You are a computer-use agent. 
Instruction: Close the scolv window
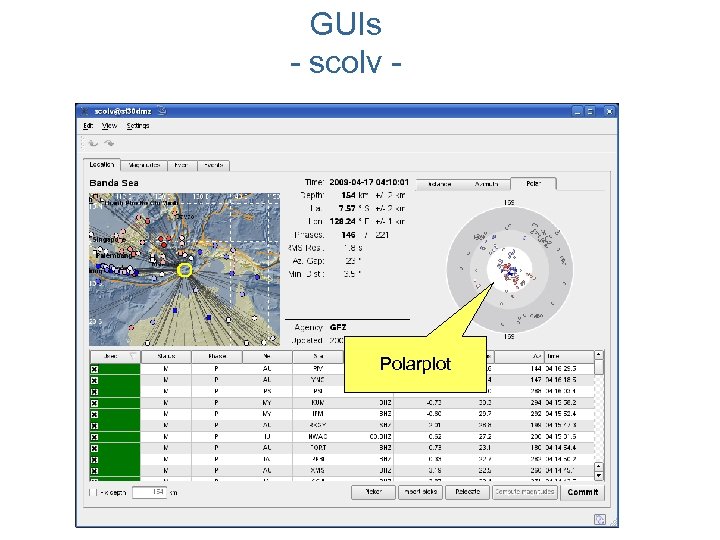coord(609,111)
